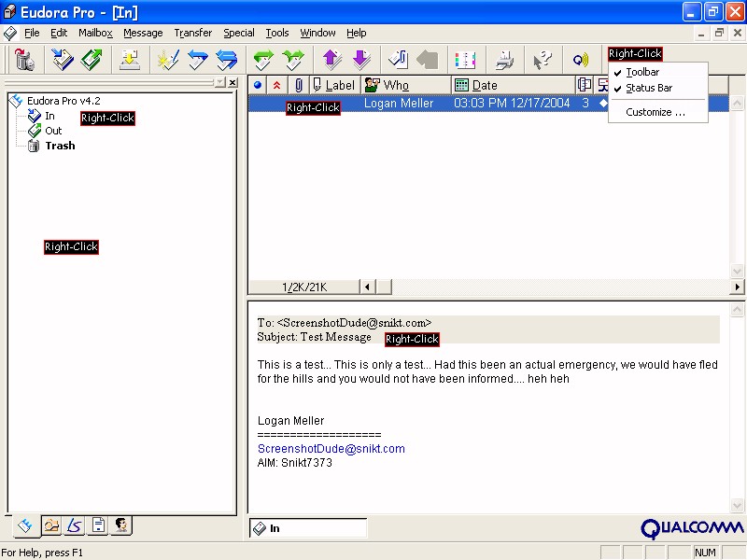Sort by the Status blue ball column

[258, 85]
